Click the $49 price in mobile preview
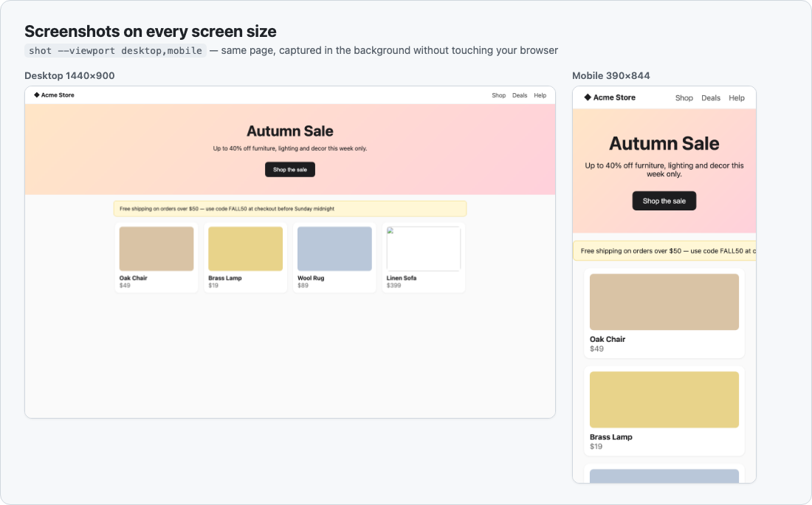 pos(596,348)
